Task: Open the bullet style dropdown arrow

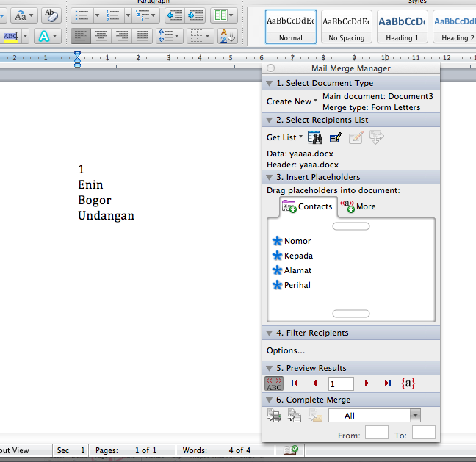Action: (97, 15)
